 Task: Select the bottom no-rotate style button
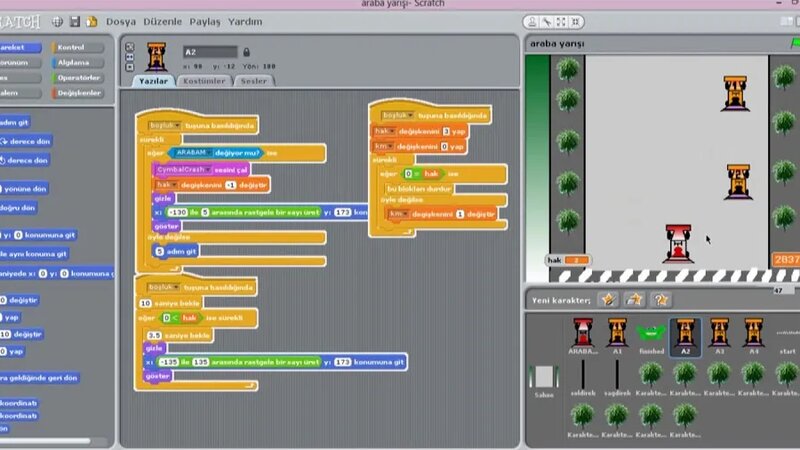130,67
